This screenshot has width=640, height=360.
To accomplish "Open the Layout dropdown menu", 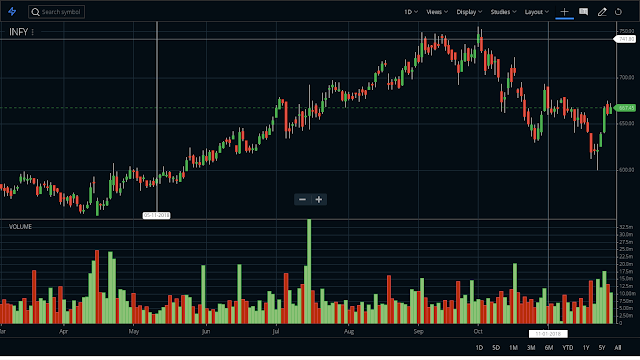I will point(537,12).
